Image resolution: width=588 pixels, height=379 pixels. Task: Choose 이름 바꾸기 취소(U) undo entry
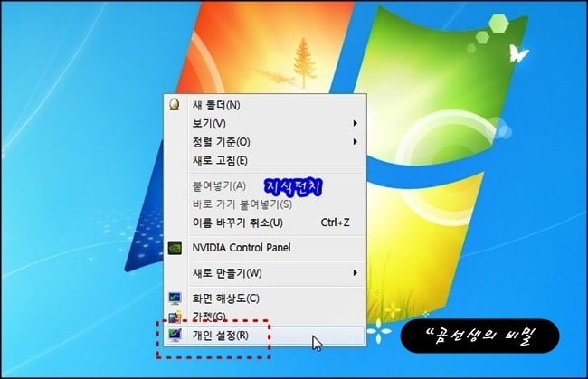[265, 223]
